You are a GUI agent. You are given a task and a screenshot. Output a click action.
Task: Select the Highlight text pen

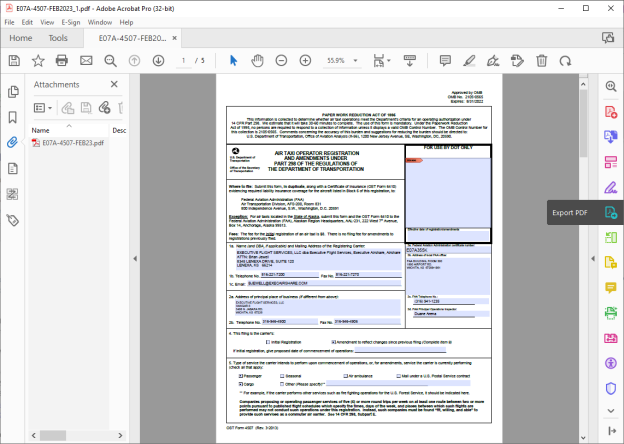point(469,60)
